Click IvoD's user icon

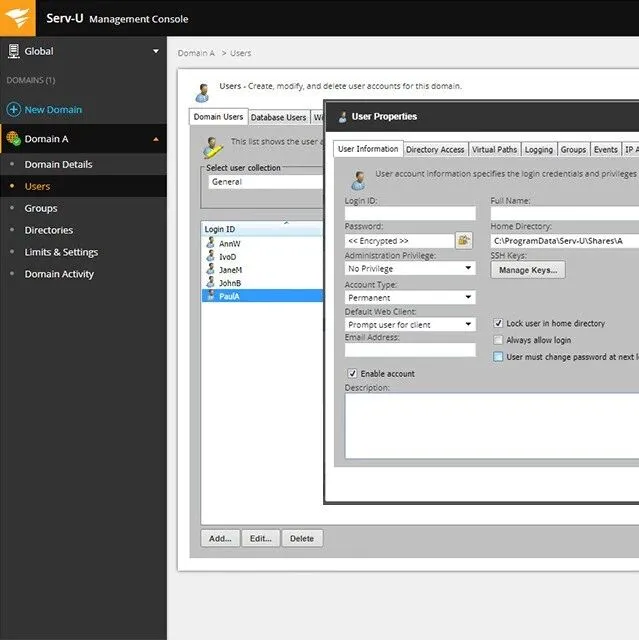(x=211, y=256)
